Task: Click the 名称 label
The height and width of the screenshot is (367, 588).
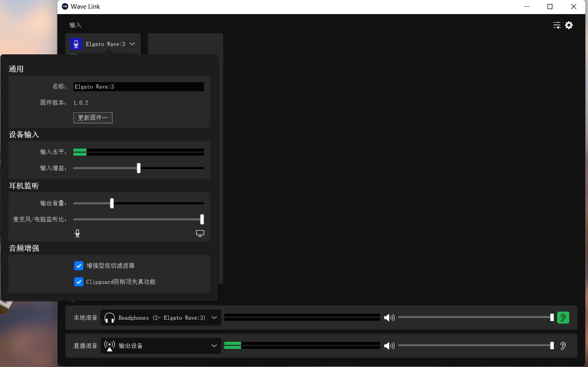Action: pyautogui.click(x=59, y=87)
